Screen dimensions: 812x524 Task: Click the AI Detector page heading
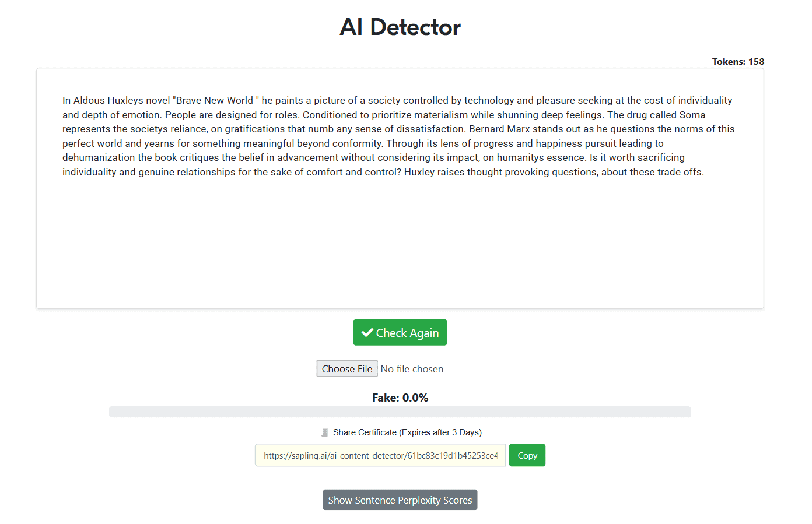click(x=400, y=27)
